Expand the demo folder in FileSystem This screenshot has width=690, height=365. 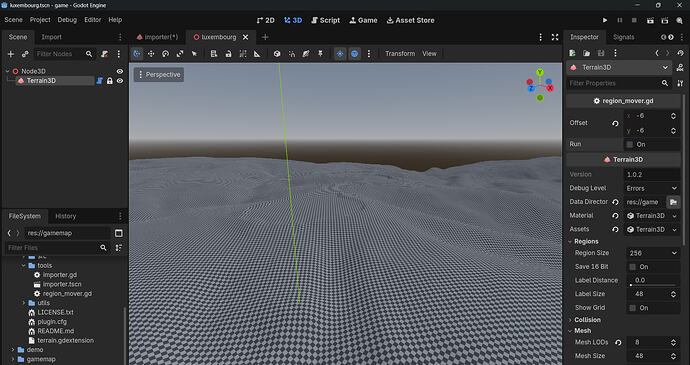[x=13, y=350]
